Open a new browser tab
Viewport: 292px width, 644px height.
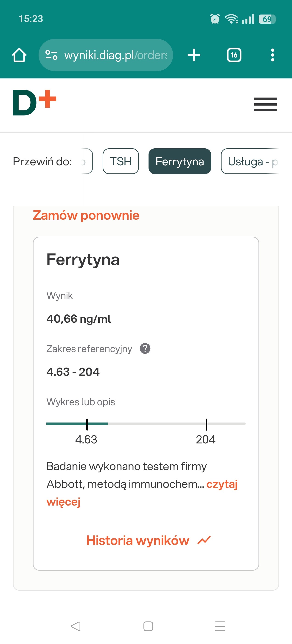[x=194, y=55]
